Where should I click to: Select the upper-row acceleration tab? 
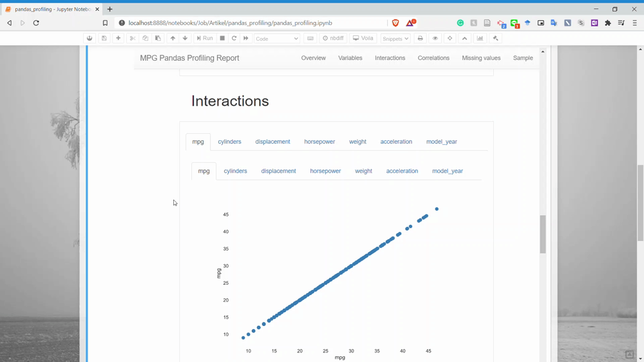coord(396,142)
